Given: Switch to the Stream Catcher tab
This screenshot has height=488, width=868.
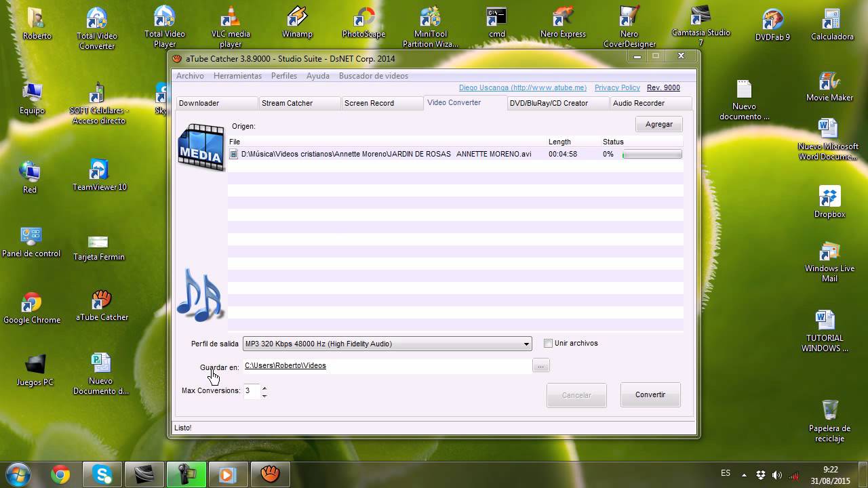Looking at the screenshot, I should click(299, 103).
